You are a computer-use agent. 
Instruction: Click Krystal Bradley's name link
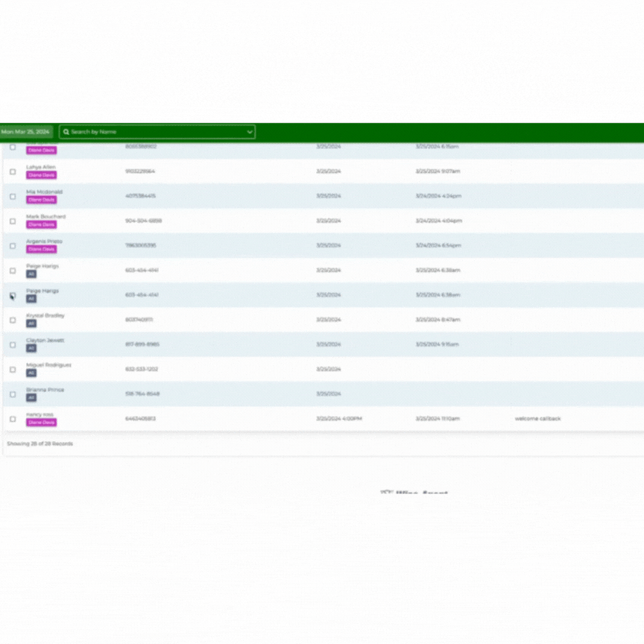46,315
